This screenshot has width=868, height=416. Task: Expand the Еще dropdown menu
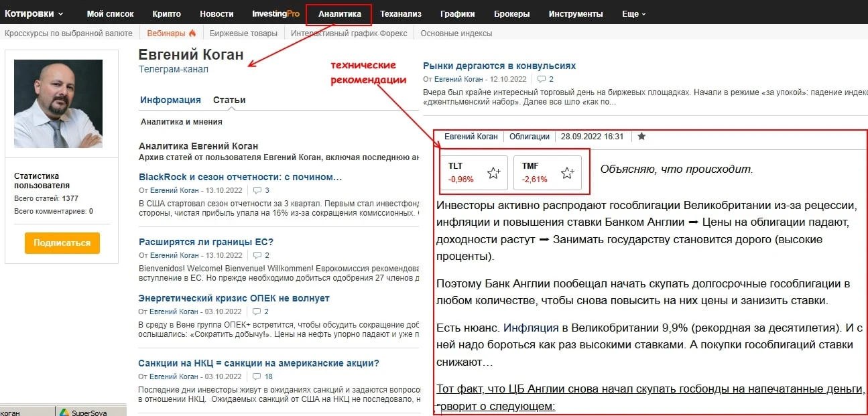(x=633, y=14)
